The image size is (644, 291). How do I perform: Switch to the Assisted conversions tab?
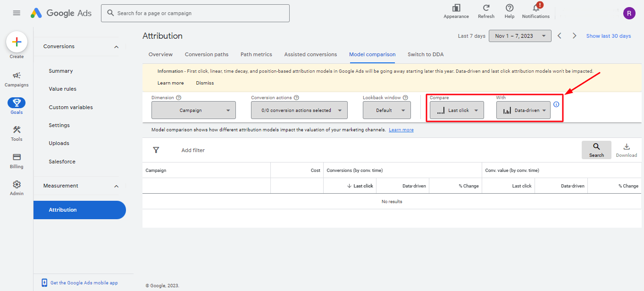click(310, 54)
